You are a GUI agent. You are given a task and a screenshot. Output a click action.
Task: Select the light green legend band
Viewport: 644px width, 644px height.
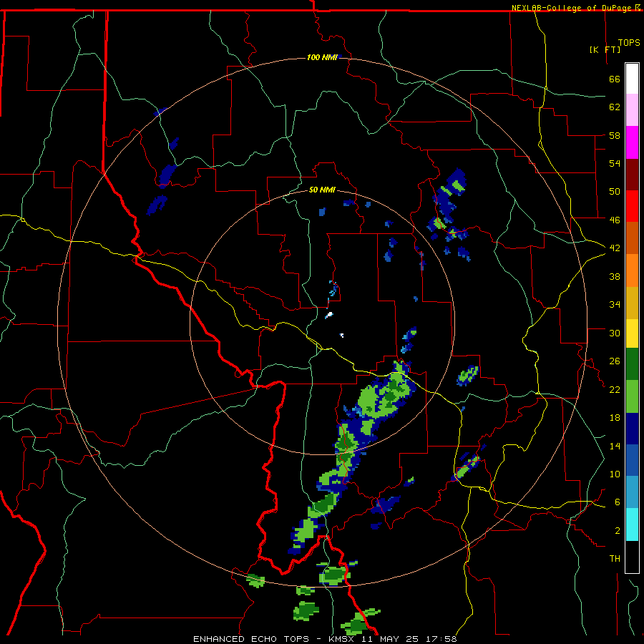[632, 396]
